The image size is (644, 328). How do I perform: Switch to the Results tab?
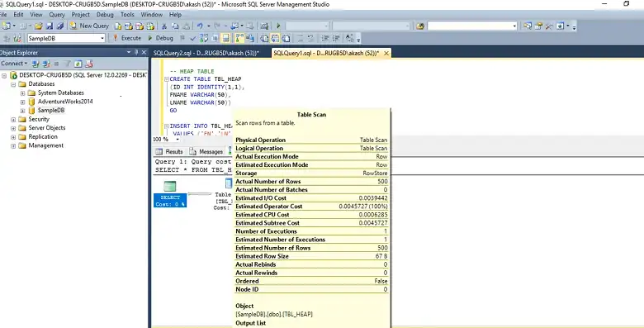169,152
